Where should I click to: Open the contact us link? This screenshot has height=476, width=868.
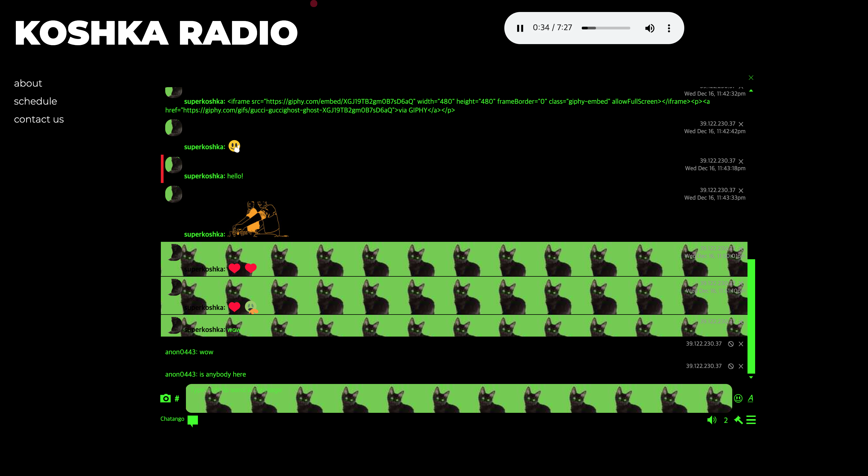(x=39, y=119)
